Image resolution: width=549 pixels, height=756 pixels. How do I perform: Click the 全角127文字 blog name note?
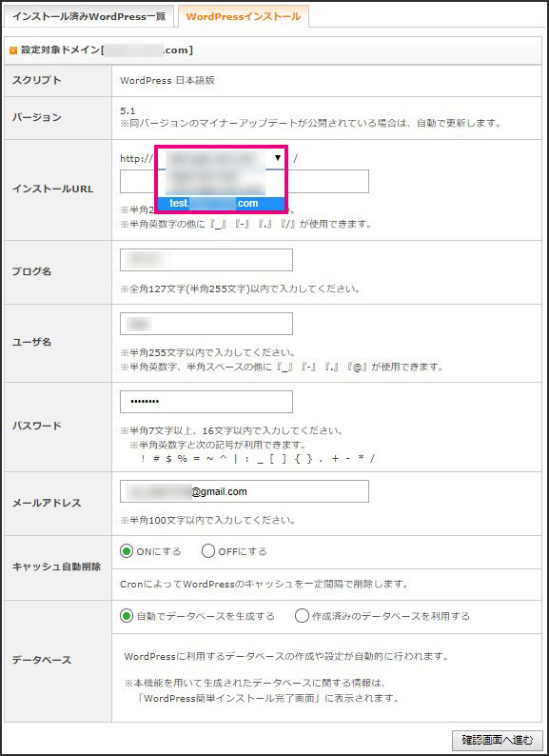coord(240,289)
